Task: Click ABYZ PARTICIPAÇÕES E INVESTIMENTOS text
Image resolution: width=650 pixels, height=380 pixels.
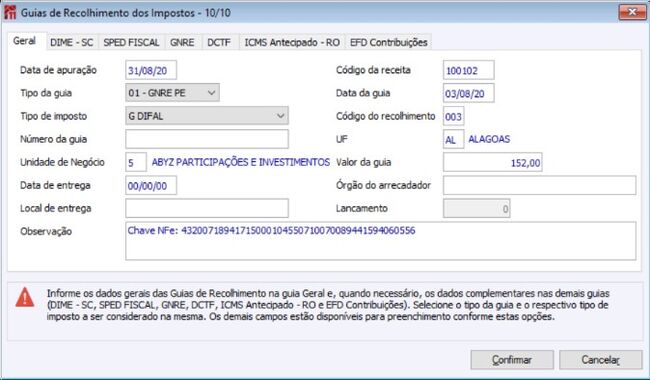Action: click(x=241, y=162)
